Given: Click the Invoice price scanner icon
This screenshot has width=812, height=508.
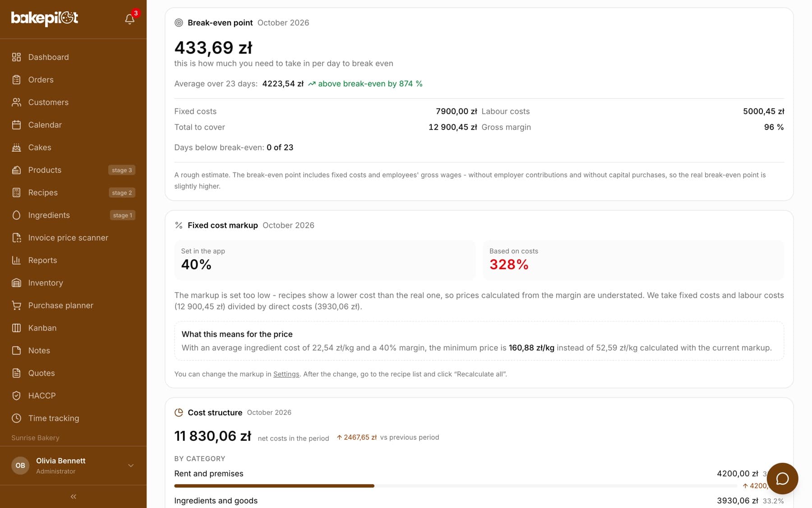Looking at the screenshot, I should (17, 238).
